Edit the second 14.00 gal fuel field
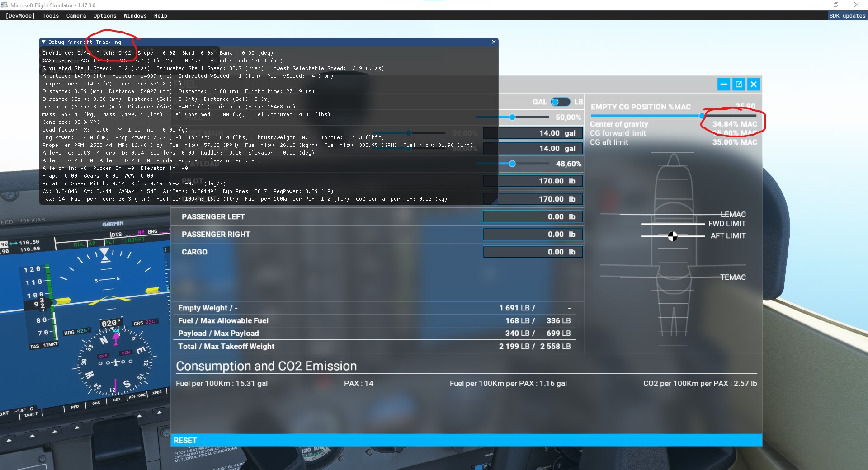The width and height of the screenshot is (868, 470). click(x=533, y=148)
